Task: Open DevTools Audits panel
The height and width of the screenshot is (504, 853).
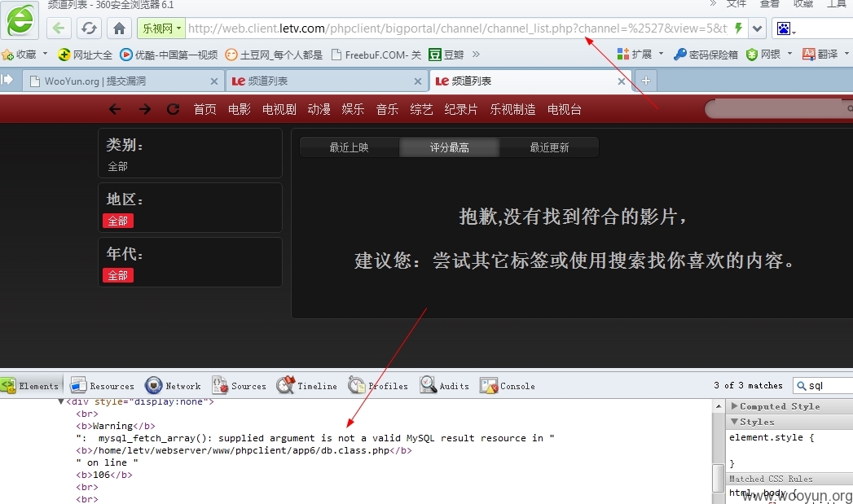Action: [x=444, y=385]
